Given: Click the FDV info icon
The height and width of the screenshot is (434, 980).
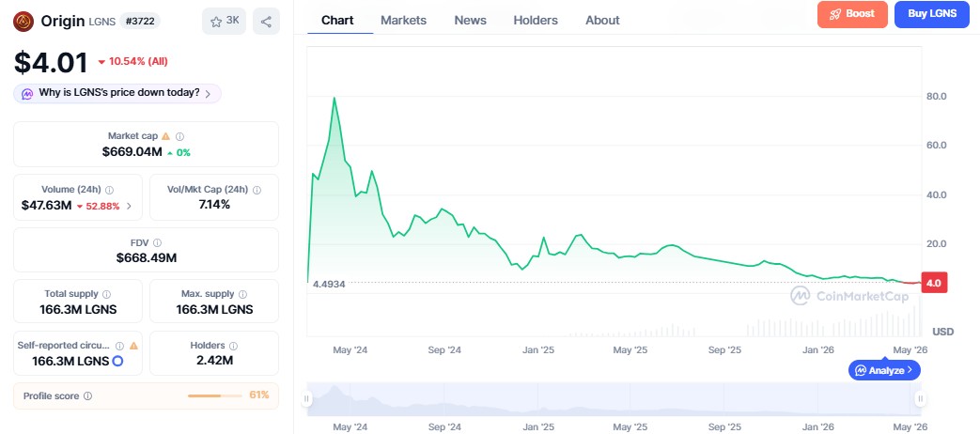Looking at the screenshot, I should (158, 243).
